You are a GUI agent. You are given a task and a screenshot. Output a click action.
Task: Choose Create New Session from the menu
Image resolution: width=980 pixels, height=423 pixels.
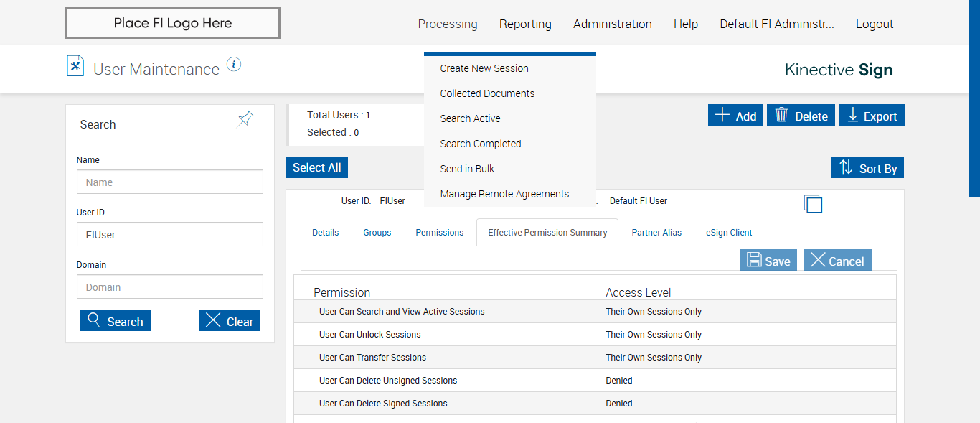pyautogui.click(x=484, y=68)
